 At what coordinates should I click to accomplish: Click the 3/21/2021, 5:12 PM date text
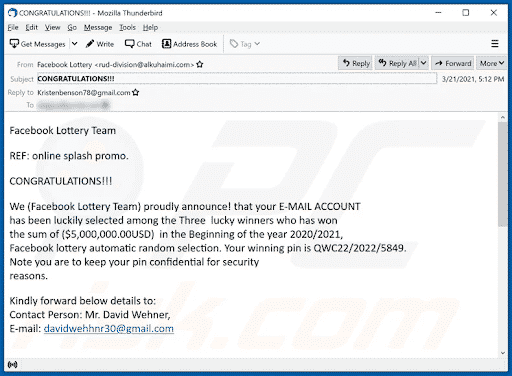(x=473, y=79)
